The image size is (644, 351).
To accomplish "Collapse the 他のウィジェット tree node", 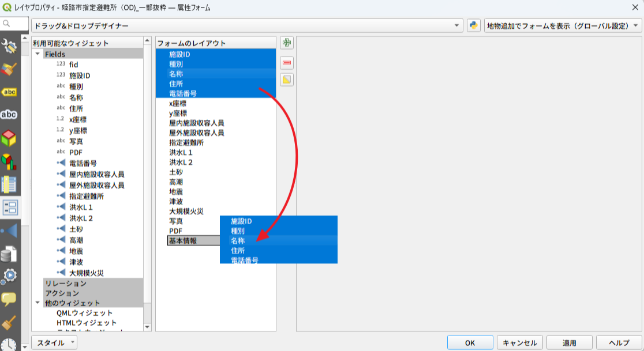I will point(38,303).
